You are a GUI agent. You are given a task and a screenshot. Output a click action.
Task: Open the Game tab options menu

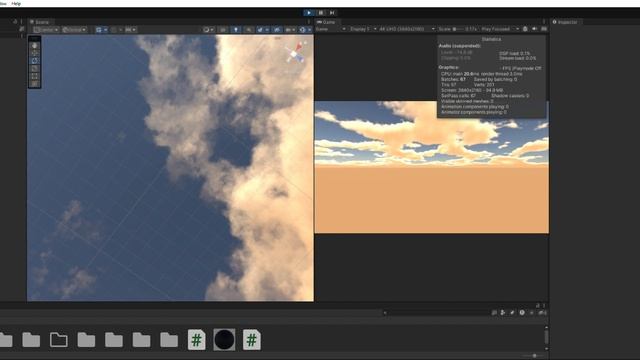coord(544,22)
